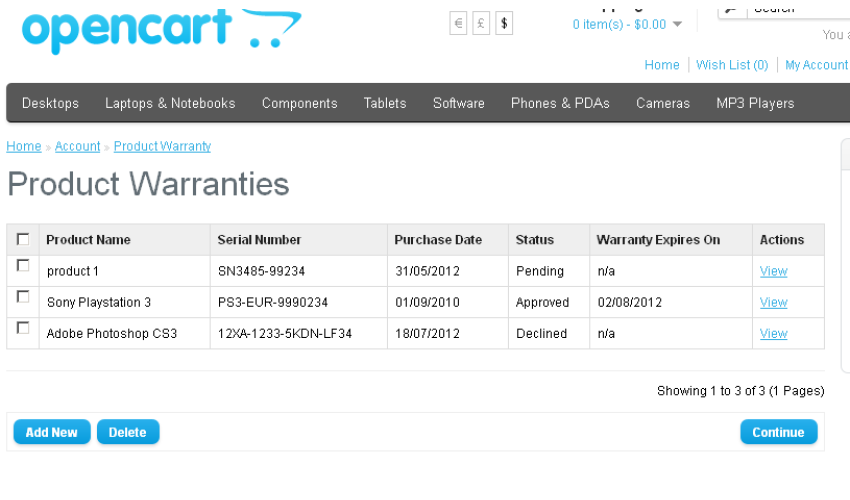View warranty for product 1
The width and height of the screenshot is (850, 500).
coord(774,271)
